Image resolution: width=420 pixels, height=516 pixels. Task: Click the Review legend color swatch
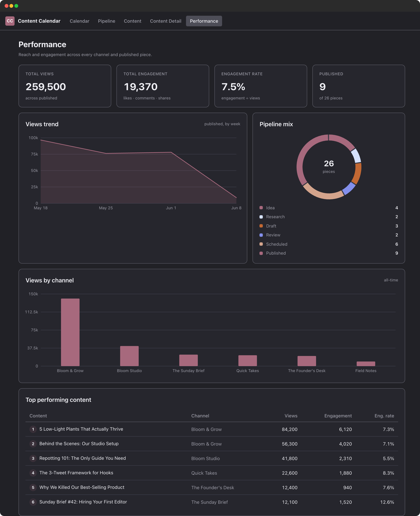261,235
